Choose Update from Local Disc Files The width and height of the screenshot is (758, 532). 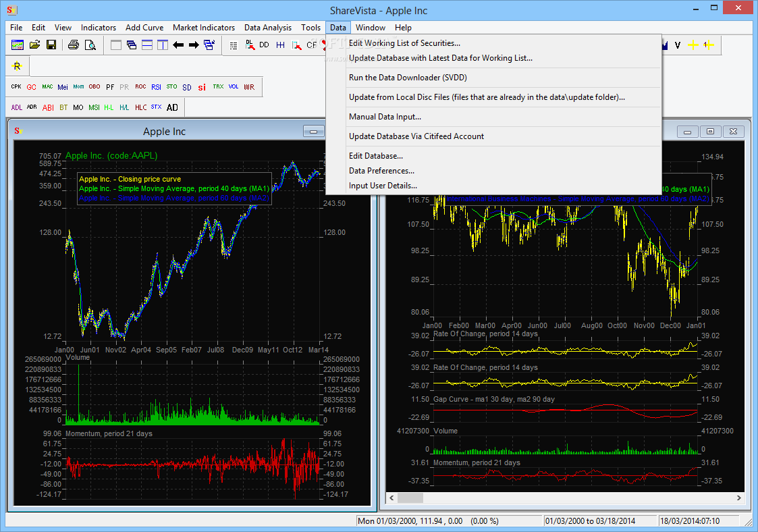493,97
